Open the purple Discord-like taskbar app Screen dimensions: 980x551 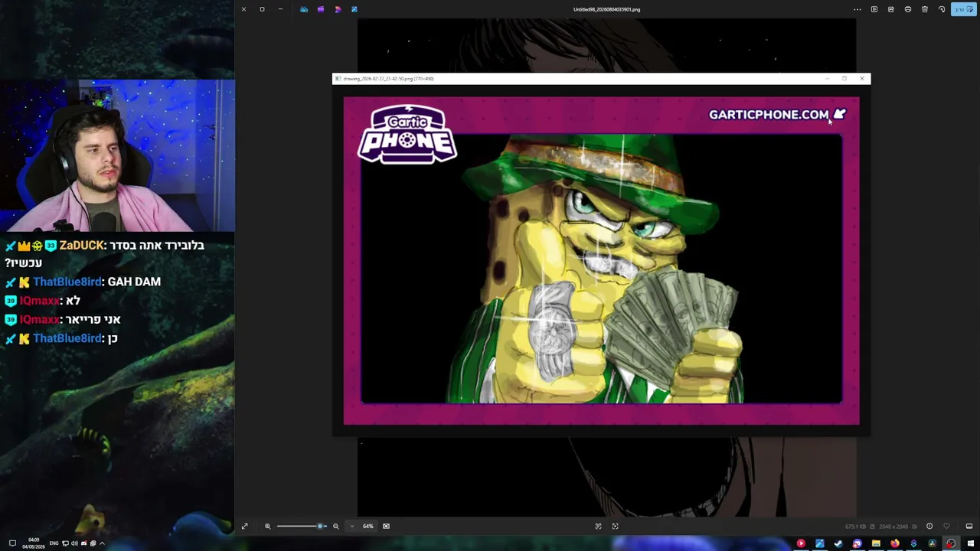(x=857, y=543)
